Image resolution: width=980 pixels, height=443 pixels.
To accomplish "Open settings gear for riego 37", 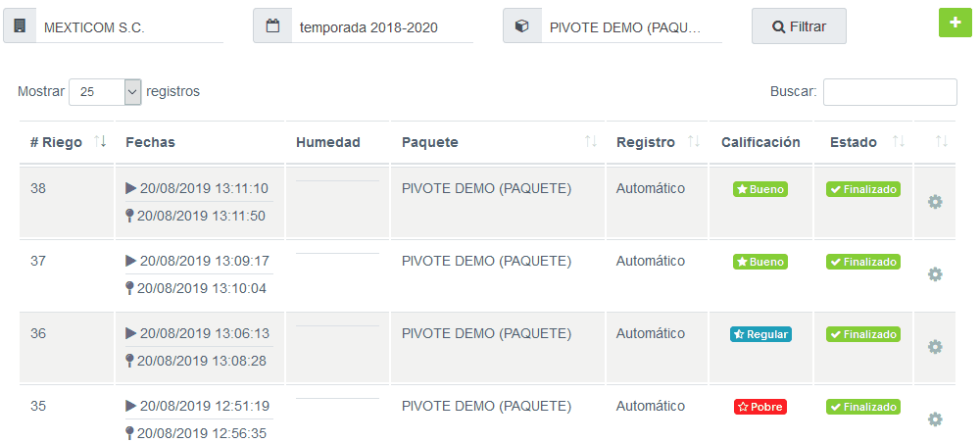I will pyautogui.click(x=934, y=274).
